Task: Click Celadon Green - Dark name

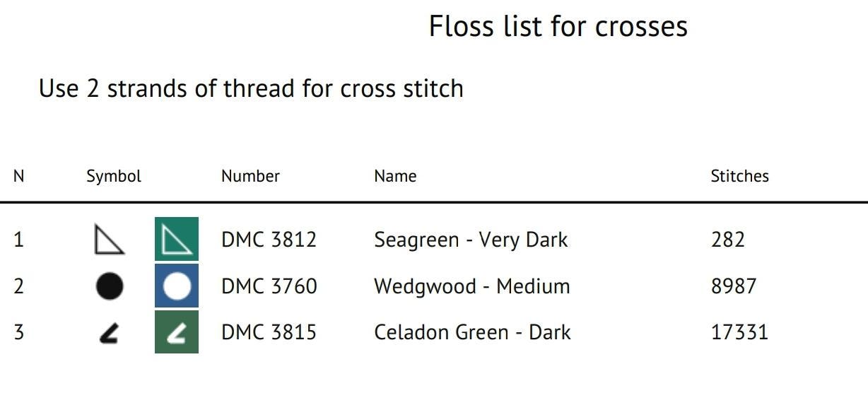Action: [472, 332]
